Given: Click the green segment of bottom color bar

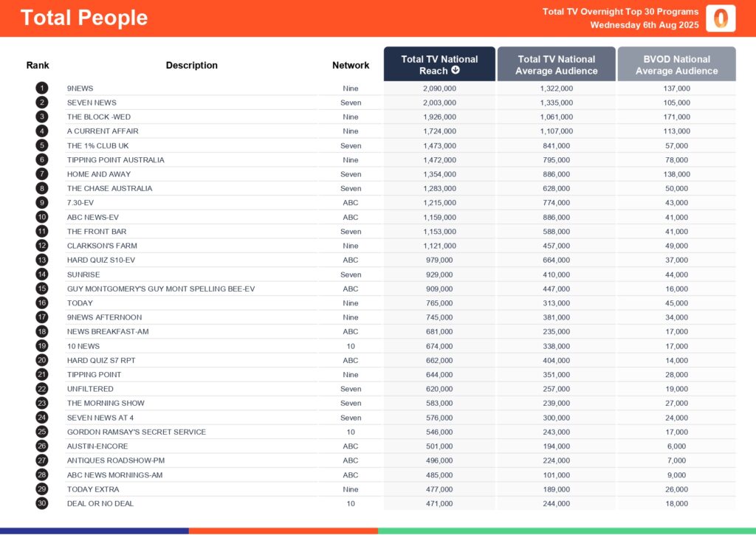Looking at the screenshot, I should point(566,531).
